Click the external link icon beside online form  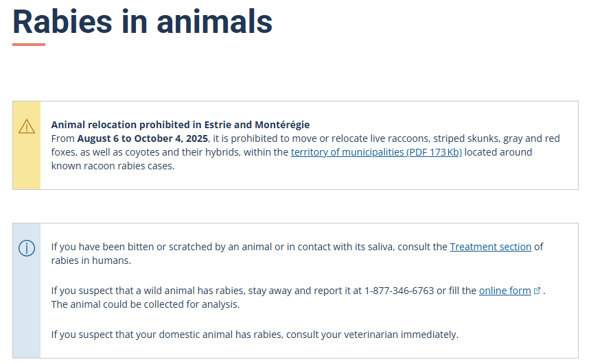pyautogui.click(x=537, y=291)
